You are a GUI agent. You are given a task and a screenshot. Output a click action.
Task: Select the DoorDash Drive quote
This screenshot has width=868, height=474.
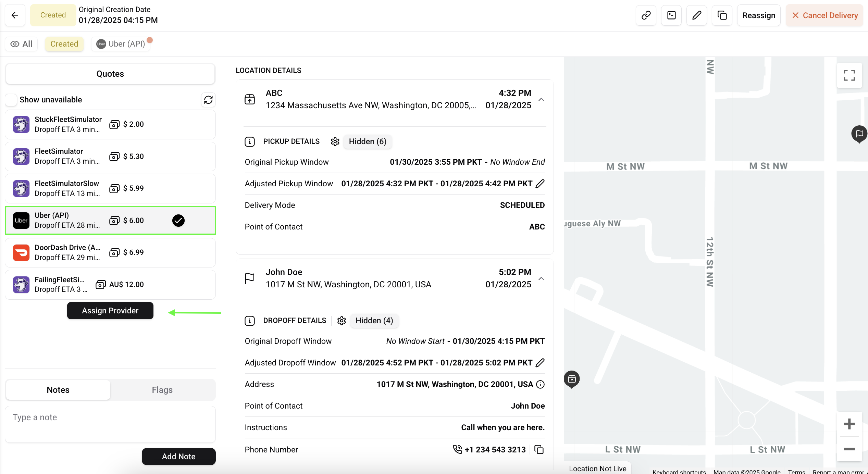pyautogui.click(x=110, y=252)
